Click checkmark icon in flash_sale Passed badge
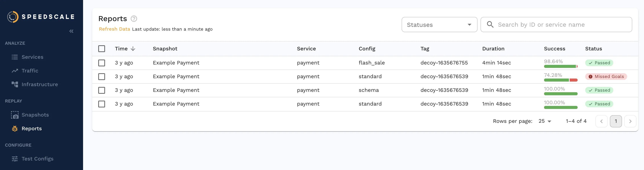Image resolution: width=644 pixels, height=170 pixels. point(590,63)
